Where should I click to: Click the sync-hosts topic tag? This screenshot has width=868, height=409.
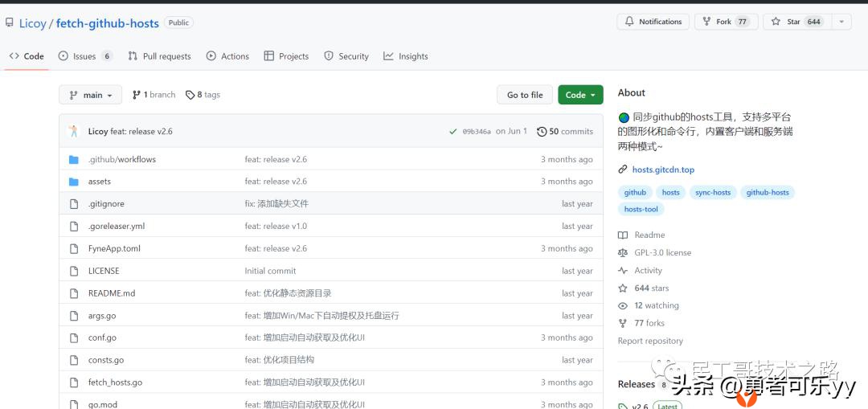pyautogui.click(x=713, y=193)
